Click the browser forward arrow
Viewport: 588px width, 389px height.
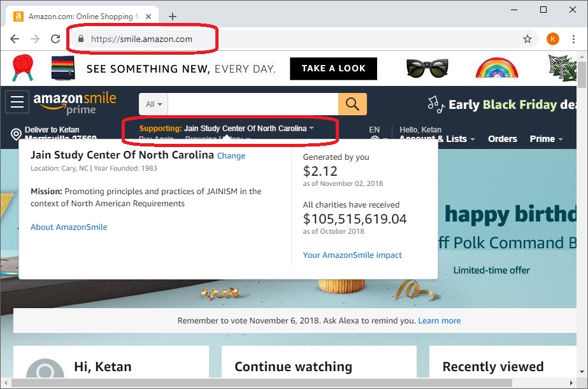35,39
